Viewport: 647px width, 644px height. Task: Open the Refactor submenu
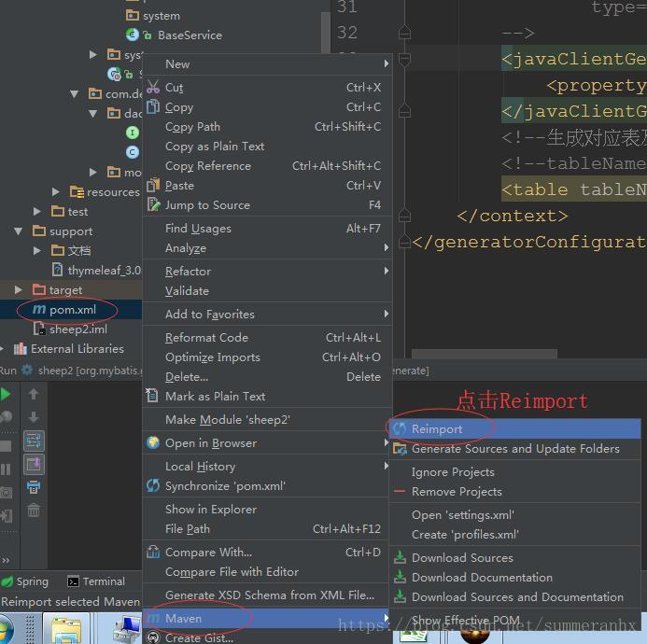pos(267,271)
